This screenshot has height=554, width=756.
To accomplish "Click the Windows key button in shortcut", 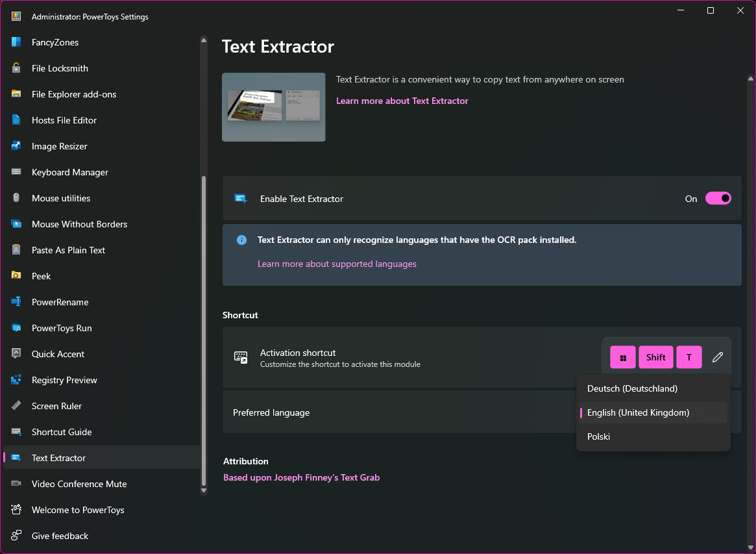I will pos(623,357).
